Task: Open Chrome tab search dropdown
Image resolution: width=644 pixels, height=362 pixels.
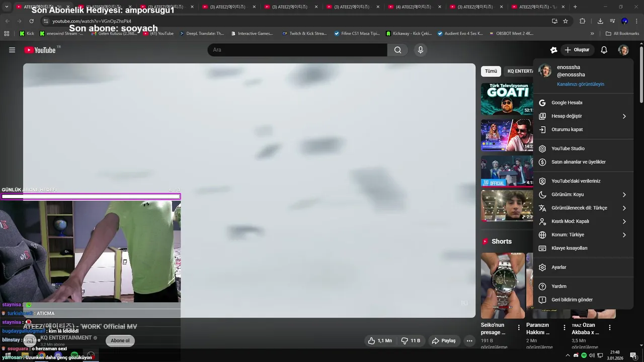Action: click(7, 7)
